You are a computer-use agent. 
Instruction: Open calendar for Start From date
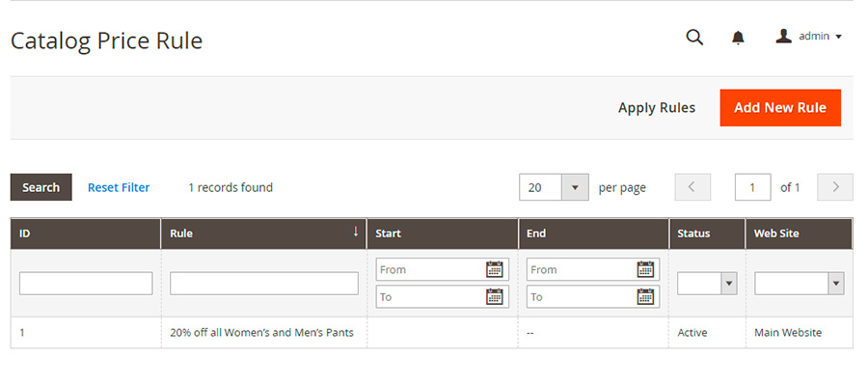tap(495, 270)
